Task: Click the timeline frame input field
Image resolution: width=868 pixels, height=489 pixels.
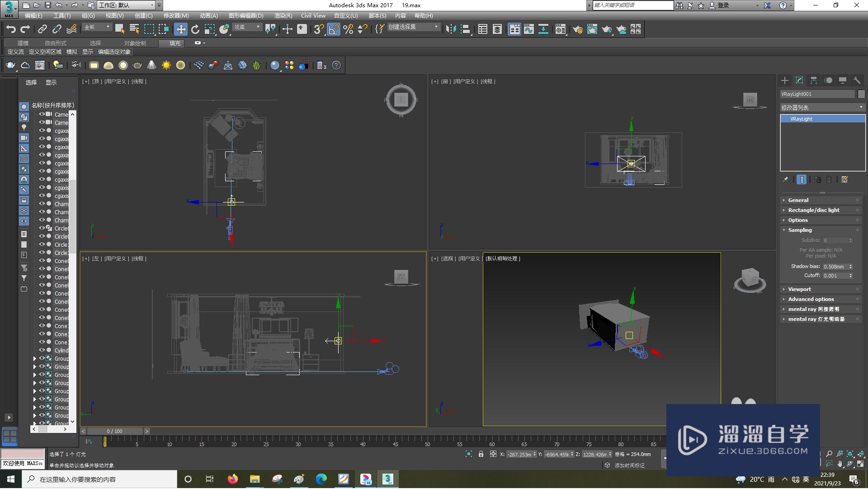Action: (x=115, y=431)
